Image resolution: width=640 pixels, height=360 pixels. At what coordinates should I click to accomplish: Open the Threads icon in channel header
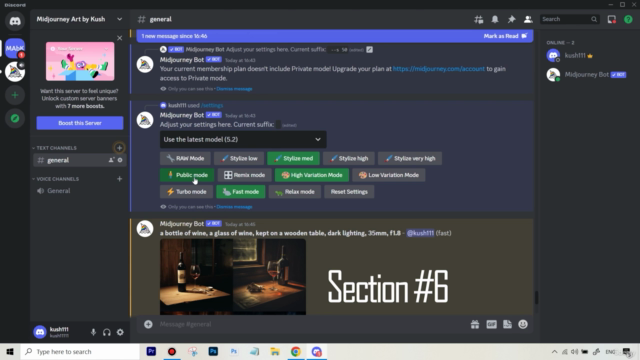pyautogui.click(x=478, y=19)
